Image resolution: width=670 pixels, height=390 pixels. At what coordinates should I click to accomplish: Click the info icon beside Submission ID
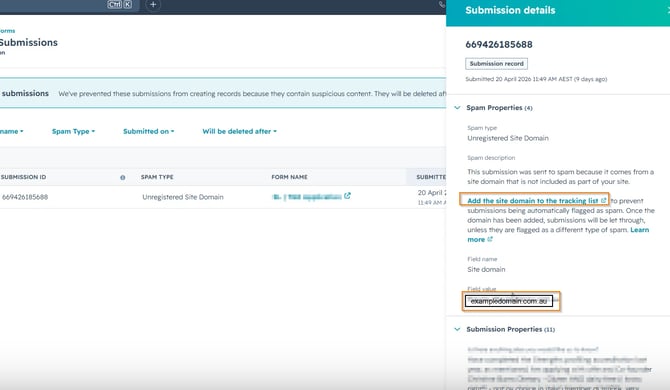[x=123, y=177]
